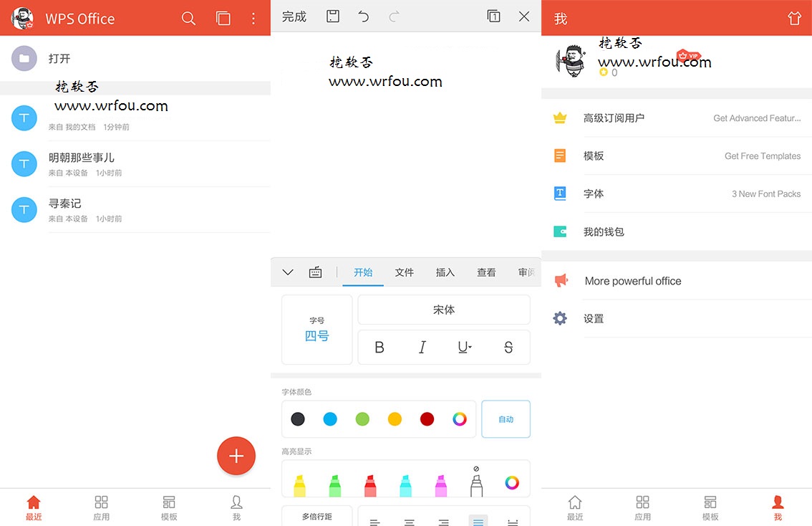Open the 明朝那些事儿 document
Screen dimensions: 812x526
pos(82,158)
